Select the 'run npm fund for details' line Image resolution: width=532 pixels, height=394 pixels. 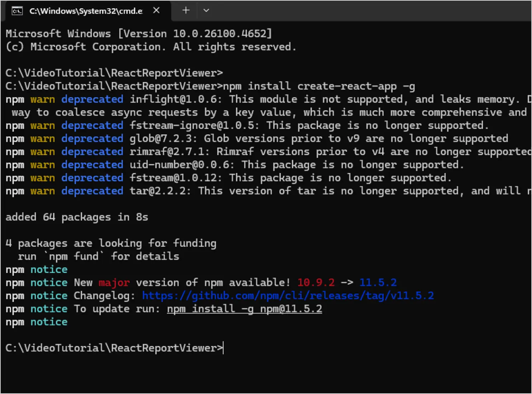pyautogui.click(x=98, y=256)
